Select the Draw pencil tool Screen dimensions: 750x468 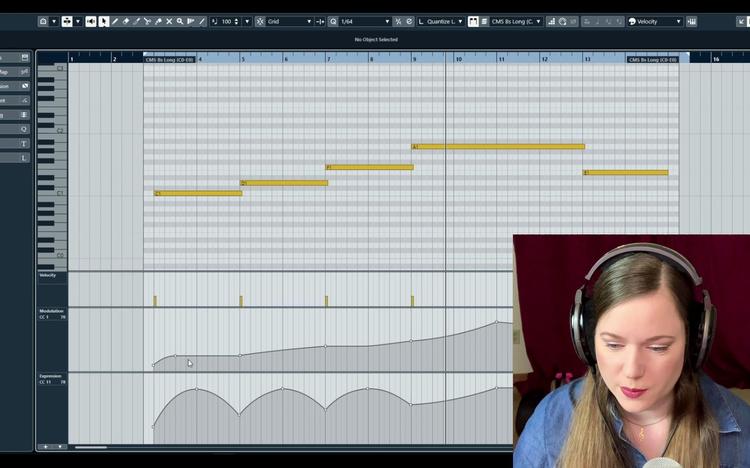pos(115,22)
